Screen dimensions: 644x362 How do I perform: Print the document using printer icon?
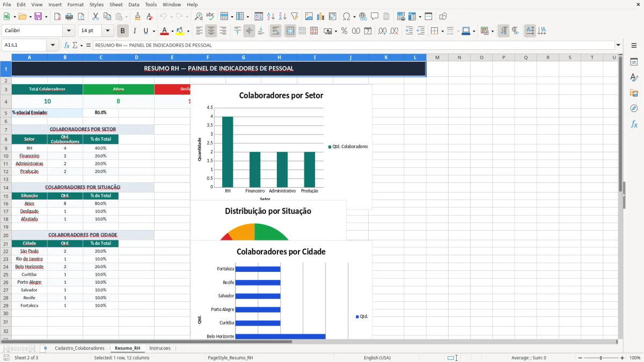coord(69,17)
